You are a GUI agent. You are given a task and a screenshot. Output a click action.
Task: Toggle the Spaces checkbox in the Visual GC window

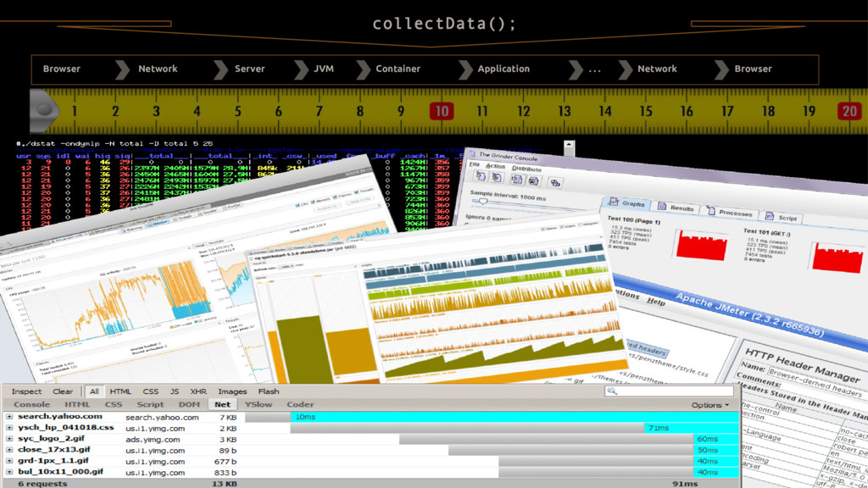543,229
